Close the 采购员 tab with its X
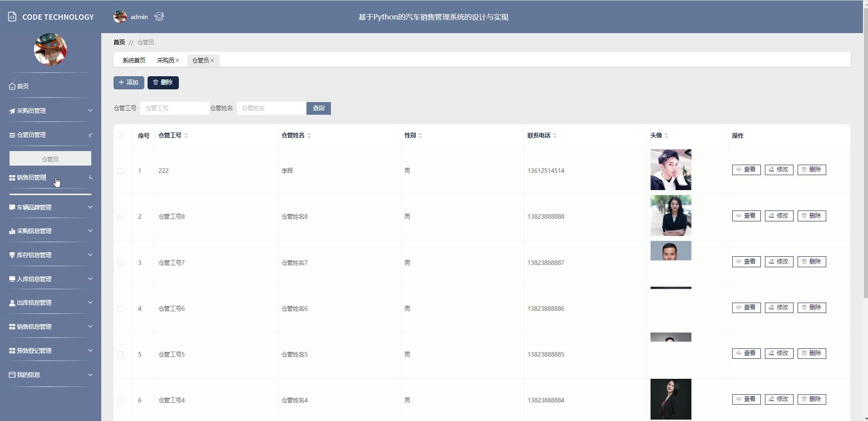 178,60
